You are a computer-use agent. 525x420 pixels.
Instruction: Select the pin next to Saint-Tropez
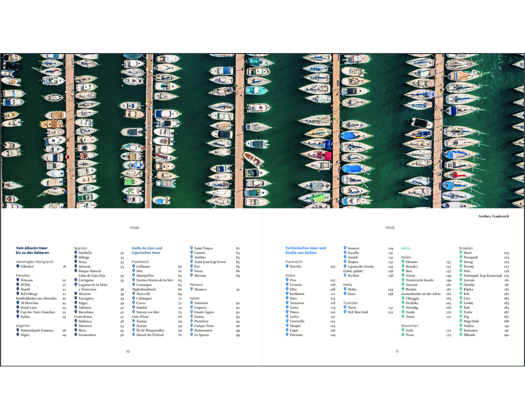[x=192, y=248]
